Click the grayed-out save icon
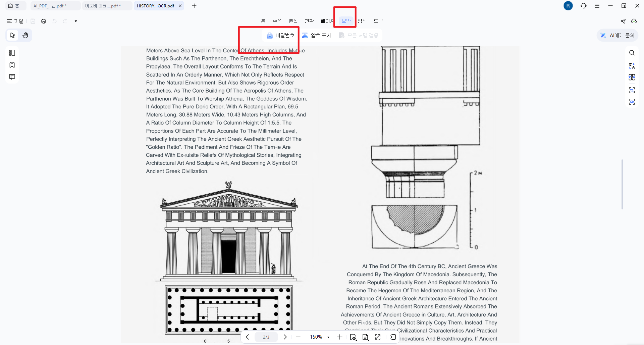Screen dimensions: 644x345 point(33,21)
